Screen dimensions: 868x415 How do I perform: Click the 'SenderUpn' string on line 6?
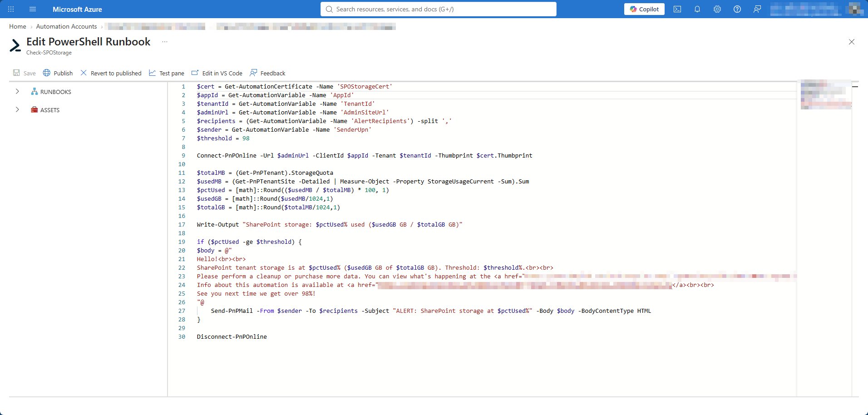[352, 130]
